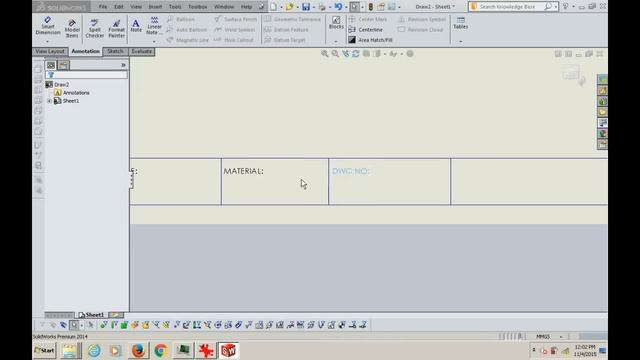Viewport: 640px width, 360px height.
Task: Click the Revision Symbol tool
Action: [422, 19]
